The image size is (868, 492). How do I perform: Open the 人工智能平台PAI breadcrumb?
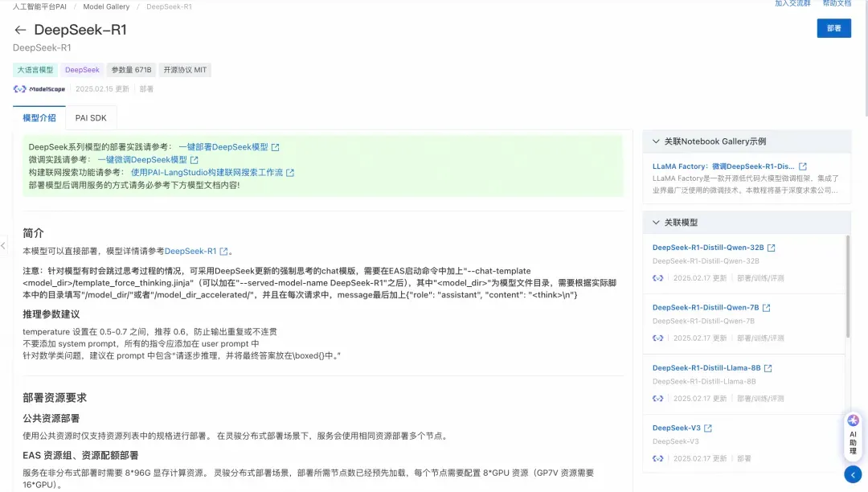(x=40, y=6)
